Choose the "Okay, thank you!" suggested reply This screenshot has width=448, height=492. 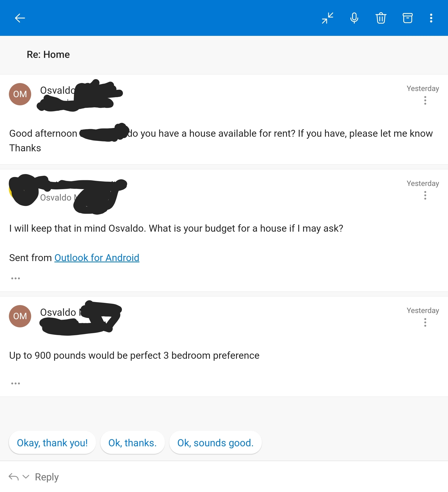tap(52, 443)
